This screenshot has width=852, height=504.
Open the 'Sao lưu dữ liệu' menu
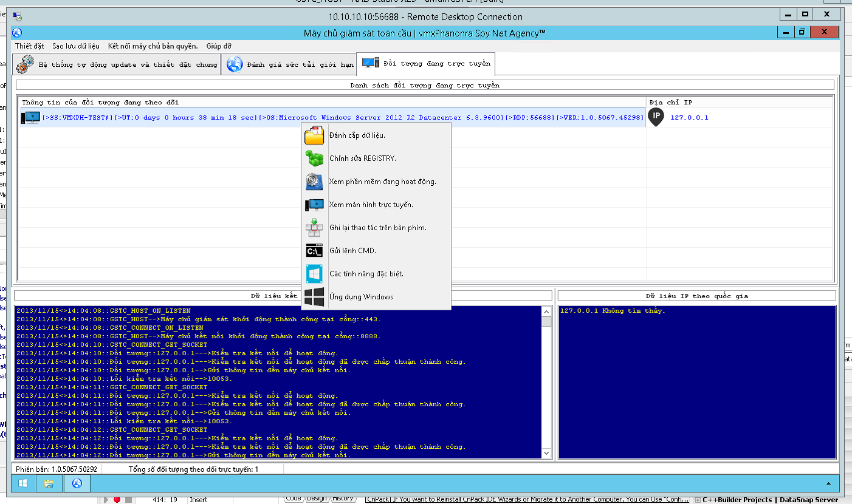pos(76,46)
